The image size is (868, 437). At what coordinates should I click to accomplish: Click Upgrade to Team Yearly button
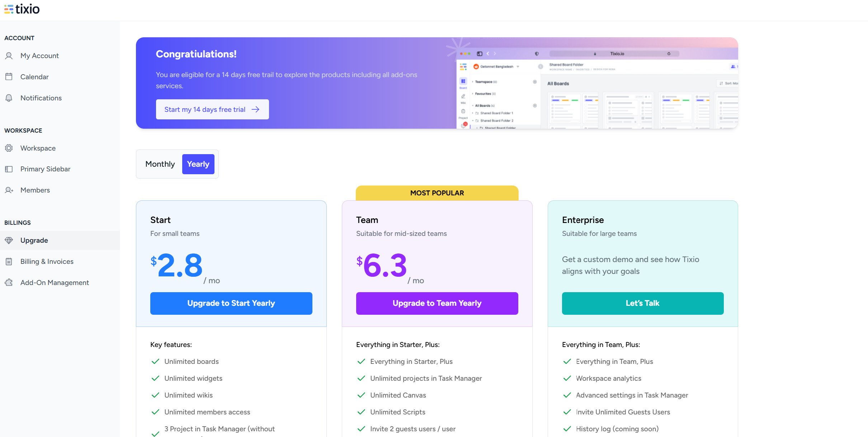click(437, 303)
